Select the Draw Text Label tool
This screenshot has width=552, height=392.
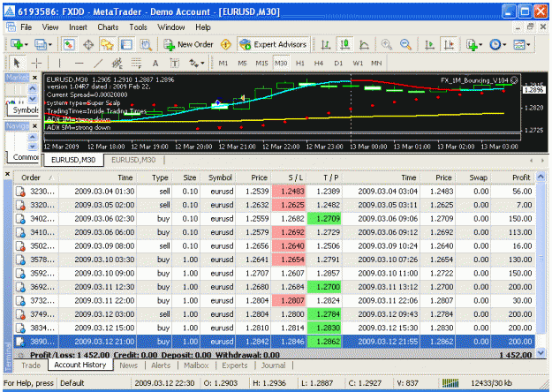(x=175, y=64)
